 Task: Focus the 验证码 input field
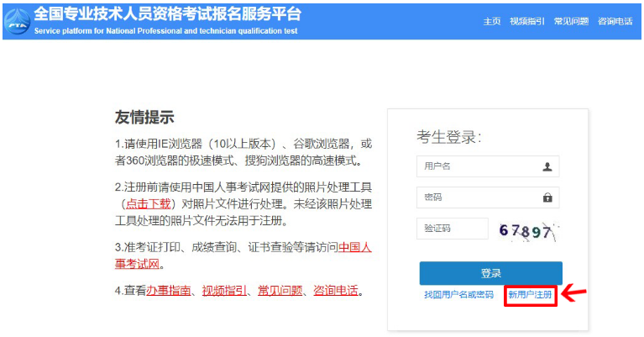click(453, 229)
